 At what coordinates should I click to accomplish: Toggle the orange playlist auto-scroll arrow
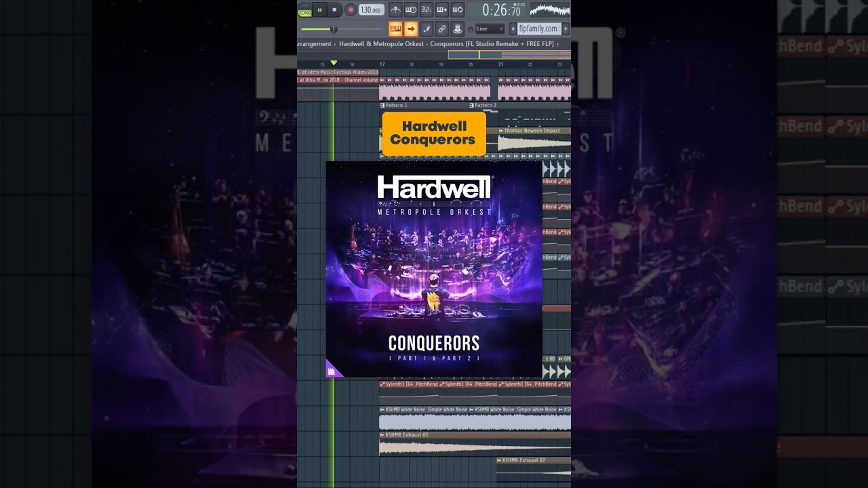[x=411, y=28]
